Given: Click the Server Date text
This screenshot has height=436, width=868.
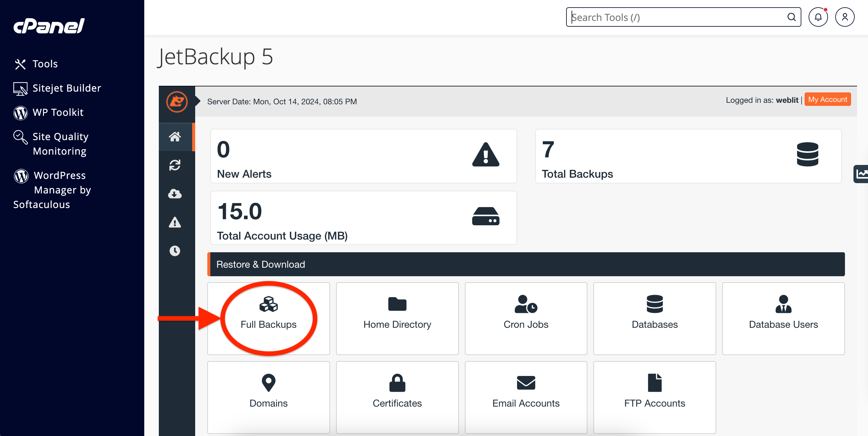Looking at the screenshot, I should 282,102.
